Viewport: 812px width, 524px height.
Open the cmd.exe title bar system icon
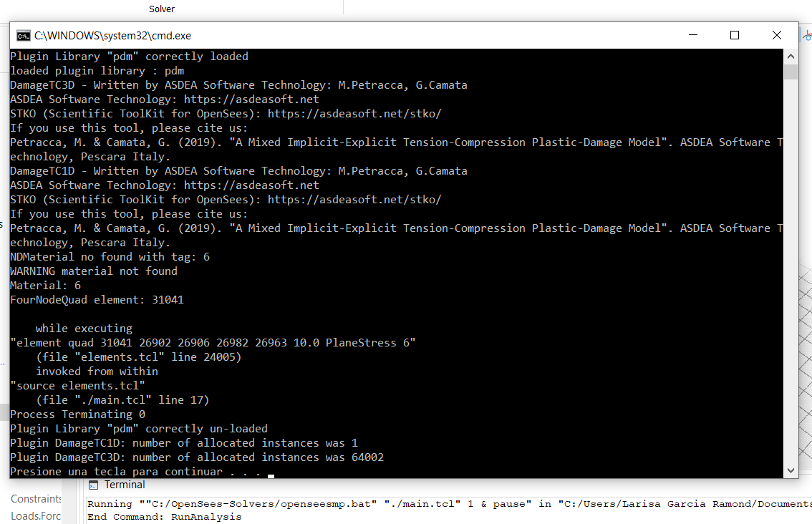pyautogui.click(x=24, y=35)
